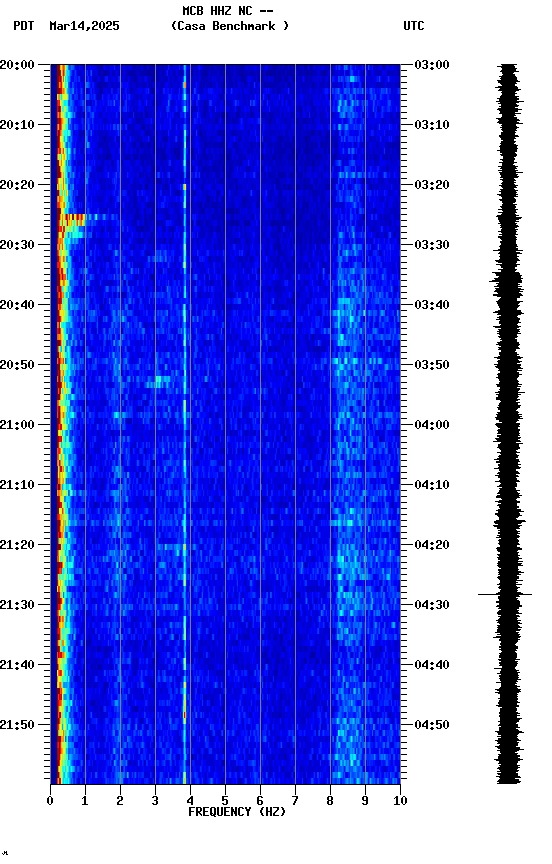Image resolution: width=552 pixels, height=864 pixels.
Task: Click the 21:20 PDT time label
Action: (x=17, y=546)
